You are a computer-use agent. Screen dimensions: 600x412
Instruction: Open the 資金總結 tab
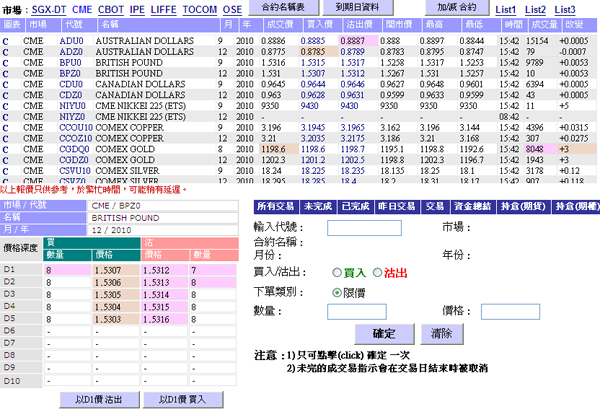tap(468, 206)
